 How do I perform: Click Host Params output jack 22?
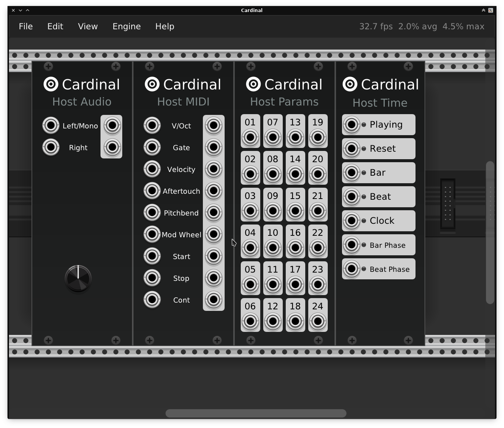pos(318,248)
